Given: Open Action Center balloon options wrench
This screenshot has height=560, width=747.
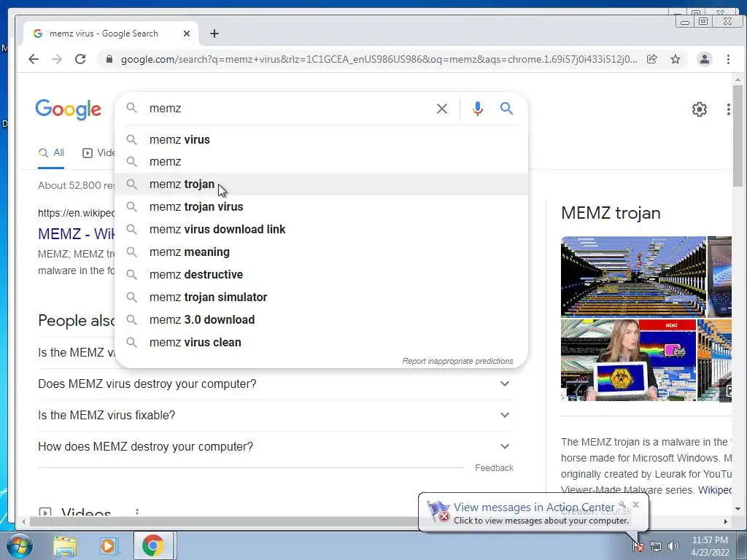Looking at the screenshot, I should coord(622,505).
